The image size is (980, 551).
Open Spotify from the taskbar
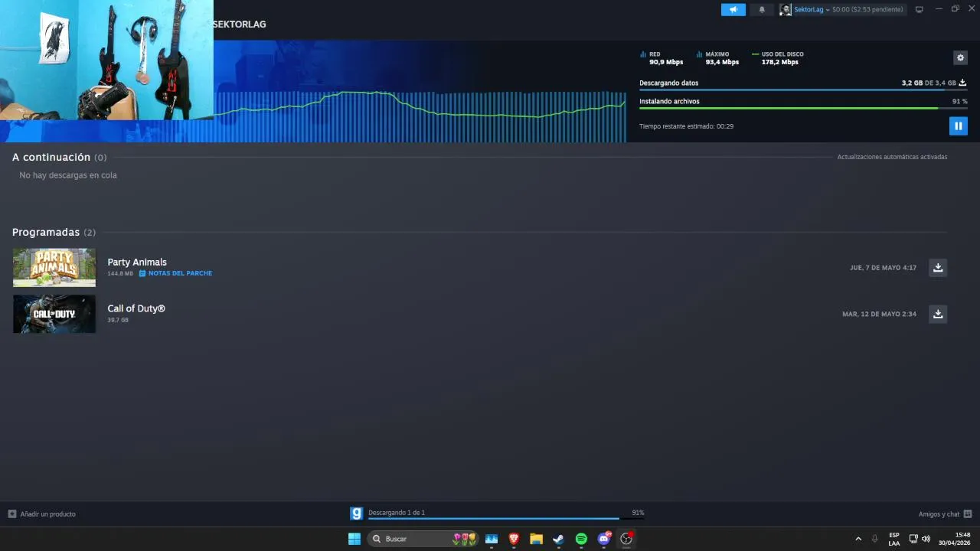pos(581,539)
